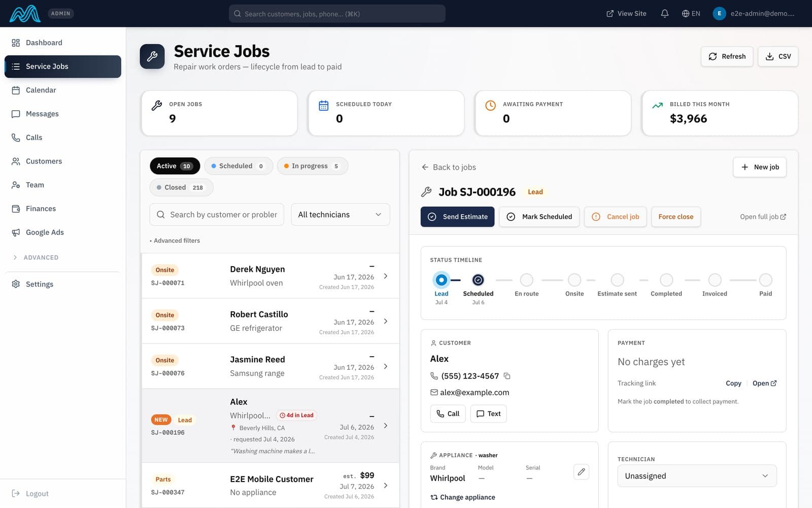Go to the Team page
The height and width of the screenshot is (508, 812).
pyautogui.click(x=63, y=185)
